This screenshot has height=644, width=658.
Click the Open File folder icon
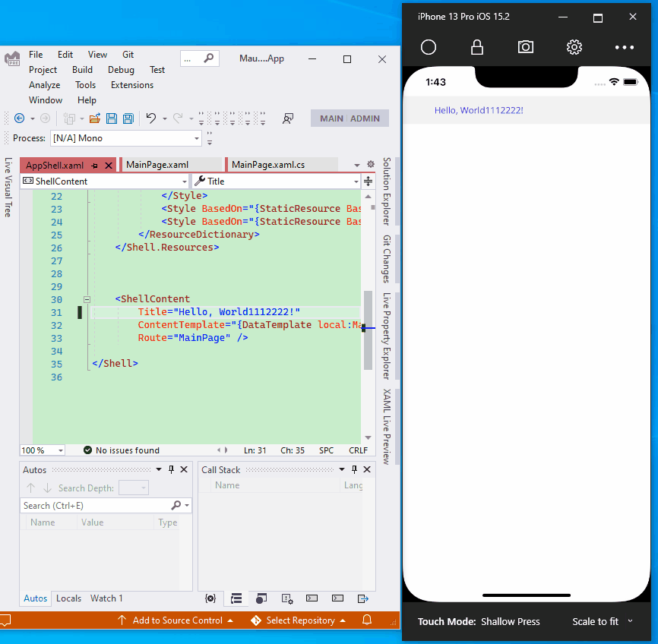tap(95, 118)
